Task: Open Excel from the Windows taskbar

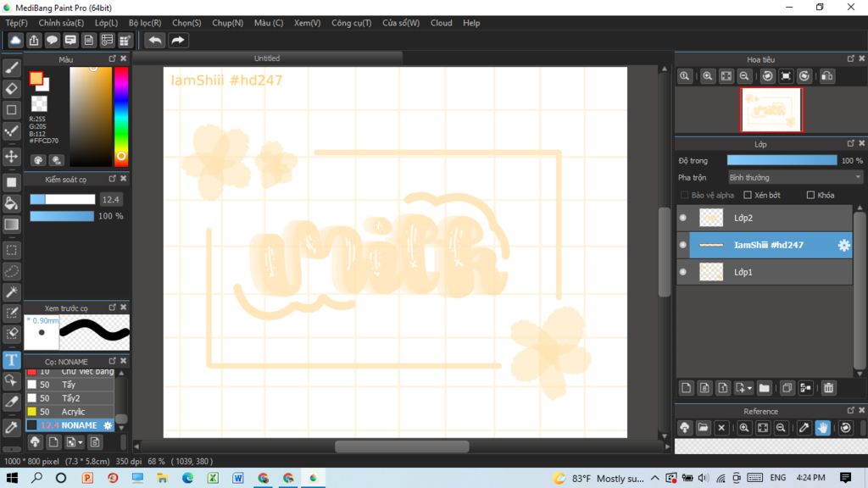Action: [213, 478]
